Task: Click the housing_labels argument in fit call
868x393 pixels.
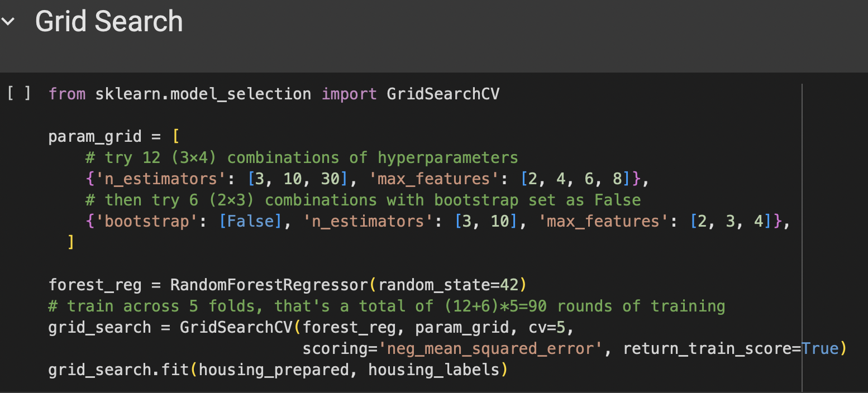Action: tap(433, 370)
